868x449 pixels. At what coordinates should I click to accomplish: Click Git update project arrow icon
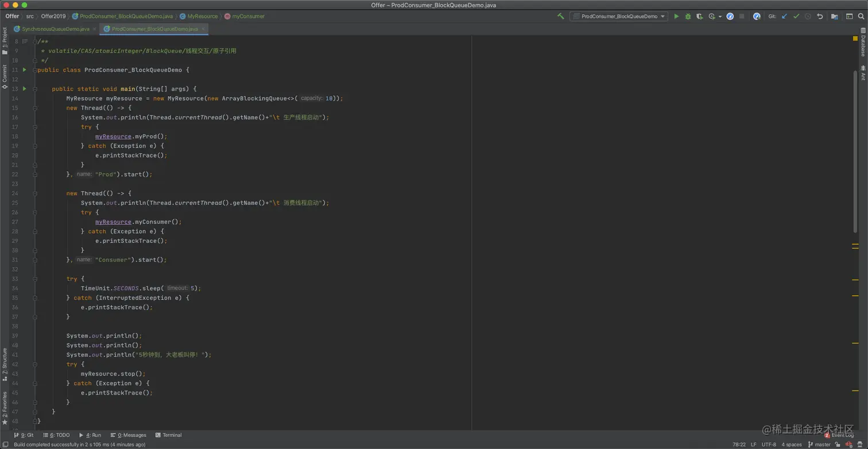(x=784, y=17)
